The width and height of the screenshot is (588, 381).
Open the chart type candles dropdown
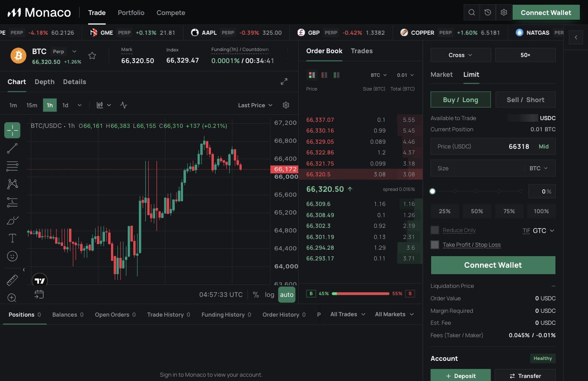(x=104, y=105)
